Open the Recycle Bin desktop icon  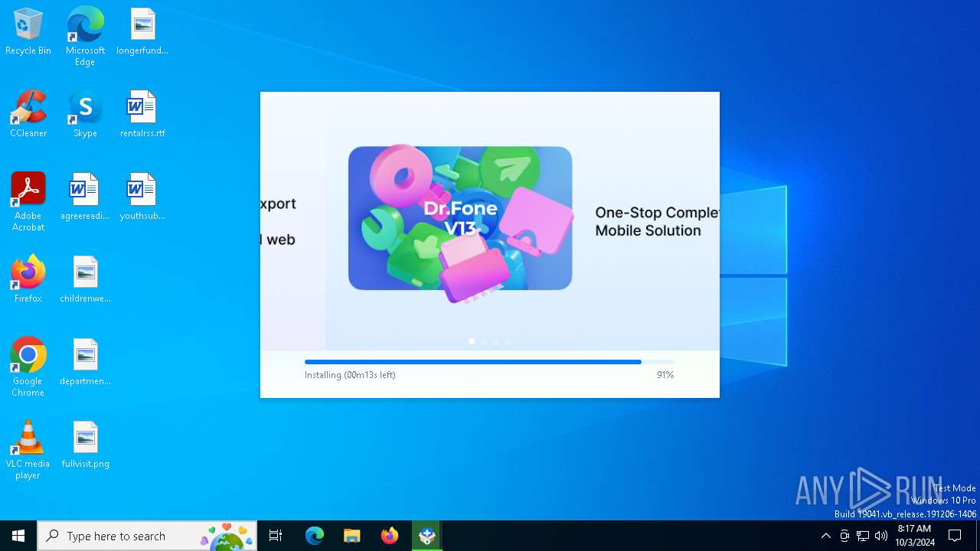click(28, 32)
